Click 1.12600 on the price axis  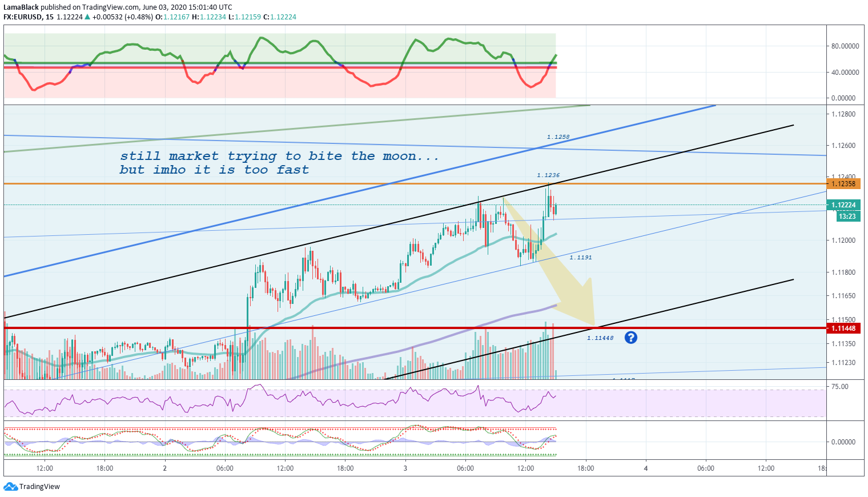pyautogui.click(x=843, y=146)
